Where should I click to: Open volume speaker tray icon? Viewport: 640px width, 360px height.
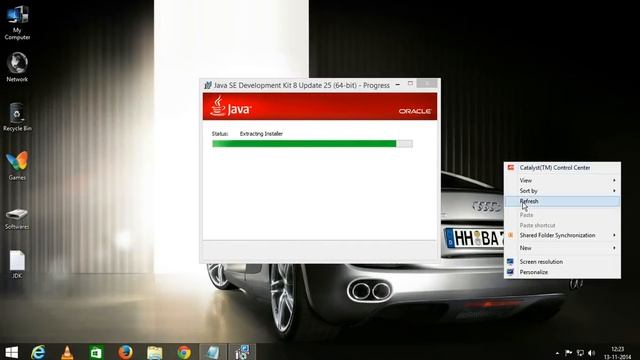pyautogui.click(x=591, y=353)
